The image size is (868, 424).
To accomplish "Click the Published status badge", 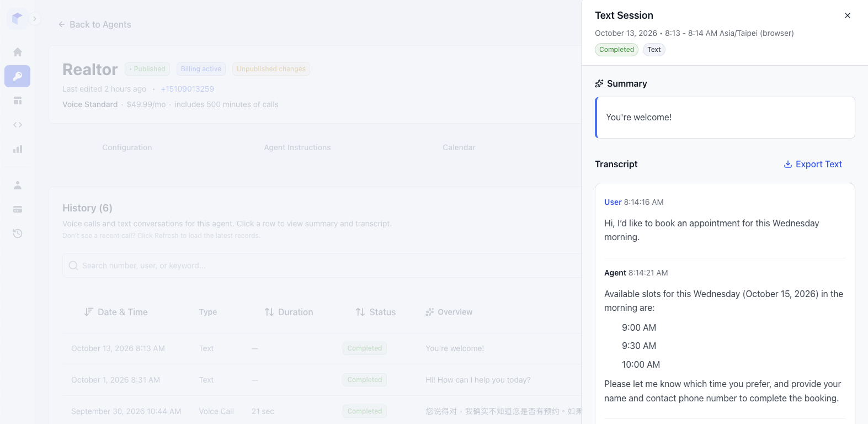I will (147, 69).
